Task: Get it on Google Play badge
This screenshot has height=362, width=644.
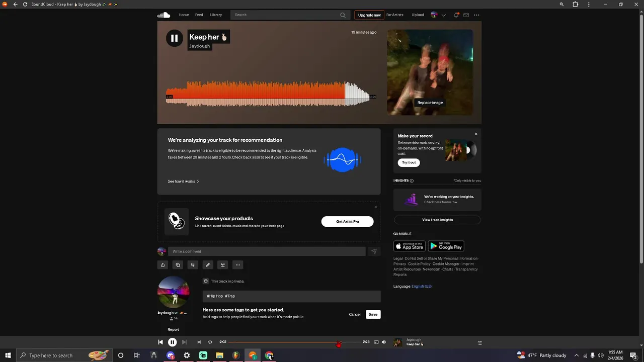Action: point(446,246)
